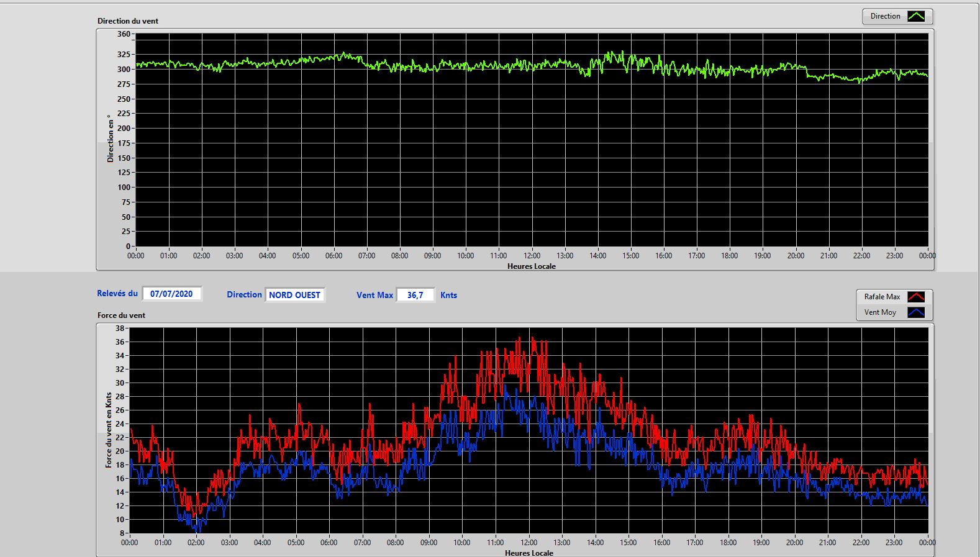Click the 38 value on wind force axis
Viewport: 980px width, 557px height.
[x=120, y=328]
